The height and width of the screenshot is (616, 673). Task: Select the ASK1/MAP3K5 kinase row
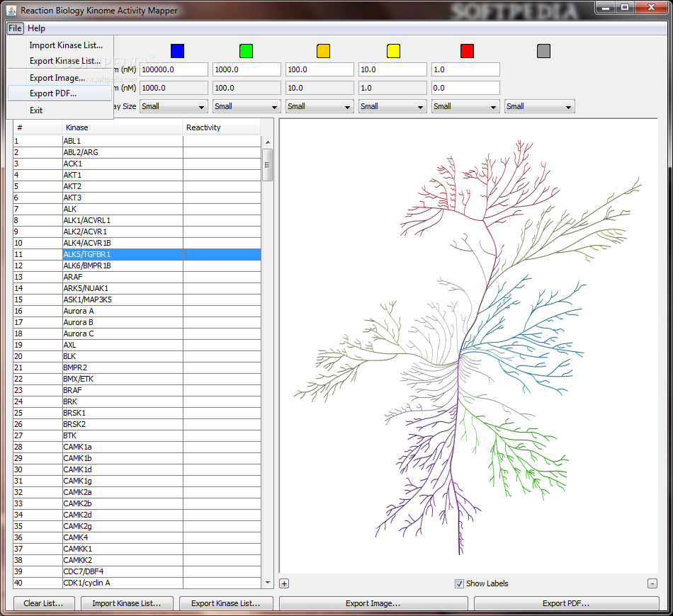point(137,300)
